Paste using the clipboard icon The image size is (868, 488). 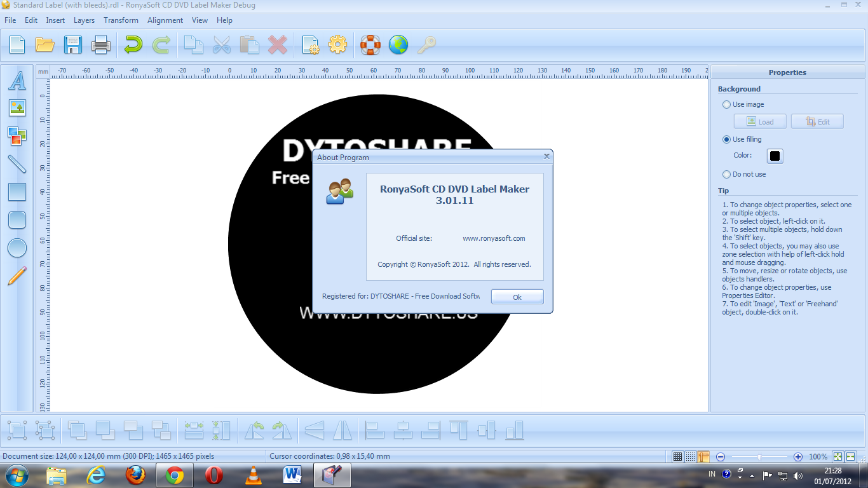click(250, 44)
